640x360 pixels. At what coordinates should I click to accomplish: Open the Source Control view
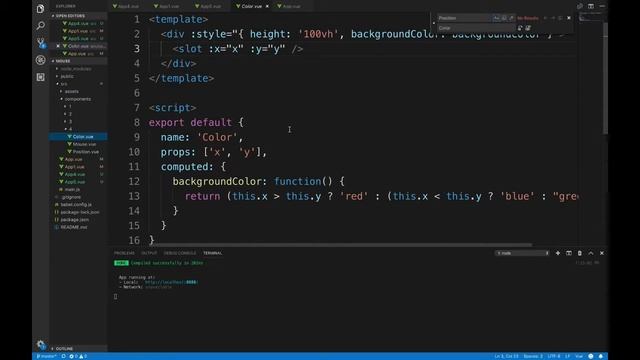(40, 43)
